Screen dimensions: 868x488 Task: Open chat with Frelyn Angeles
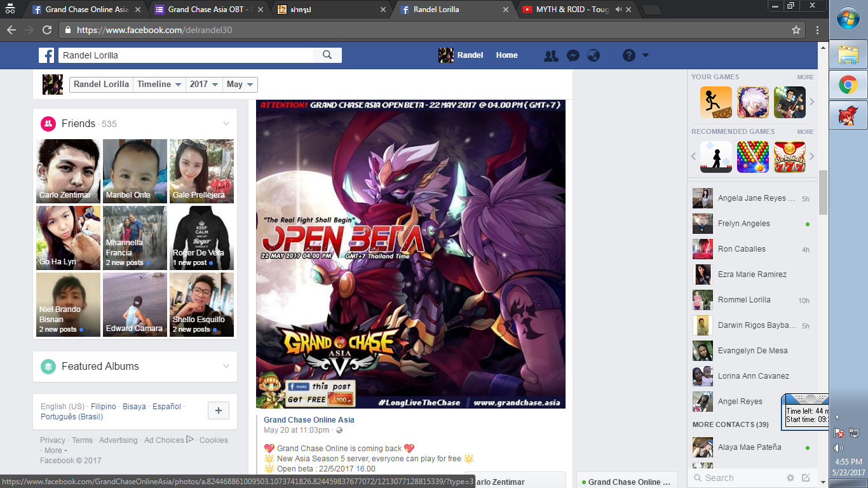(x=751, y=224)
